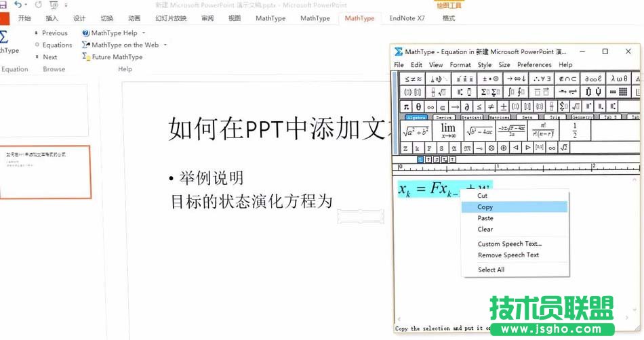
Task: Switch to the Derivs tab in MathType
Action: point(443,117)
